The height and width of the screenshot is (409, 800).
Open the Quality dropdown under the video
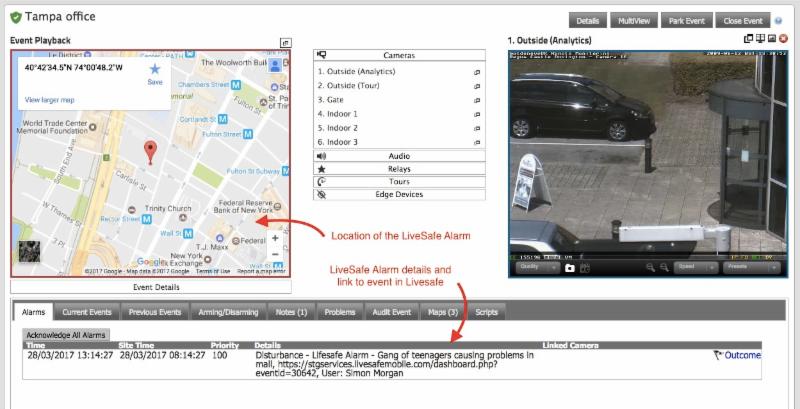(x=537, y=268)
